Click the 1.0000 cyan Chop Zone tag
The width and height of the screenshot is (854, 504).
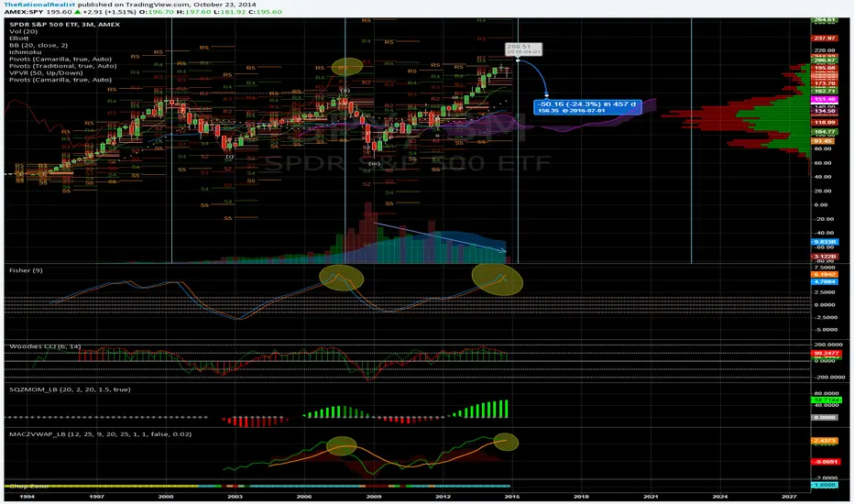pyautogui.click(x=825, y=485)
